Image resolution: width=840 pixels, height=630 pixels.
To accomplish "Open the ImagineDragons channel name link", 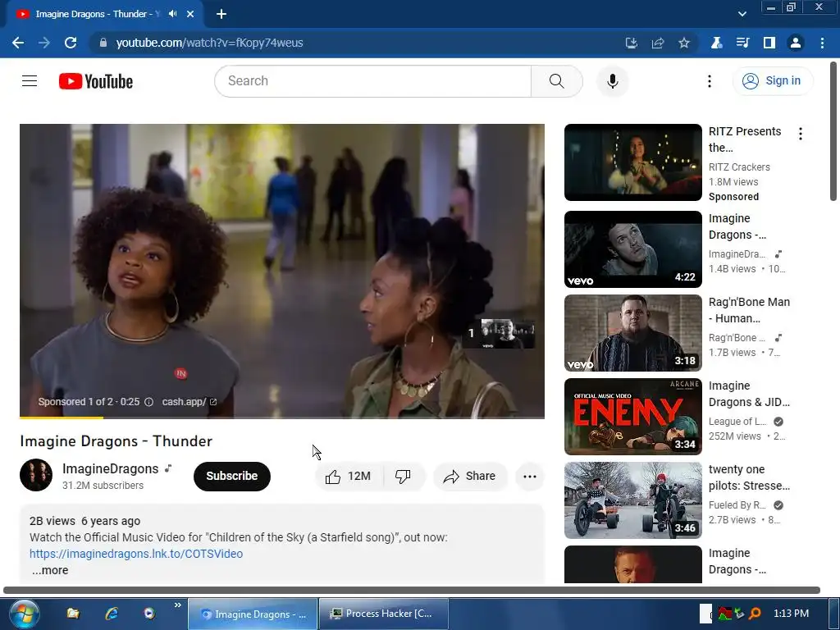I will coord(111,468).
